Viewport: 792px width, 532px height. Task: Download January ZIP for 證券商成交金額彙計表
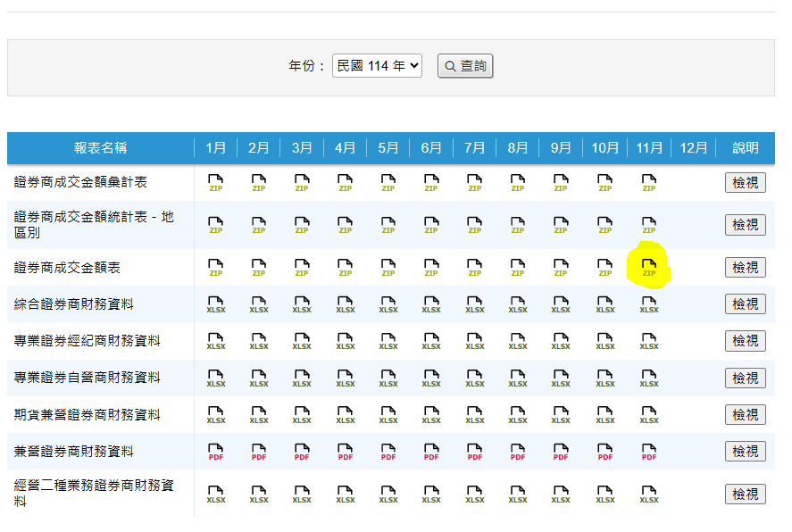tap(215, 183)
